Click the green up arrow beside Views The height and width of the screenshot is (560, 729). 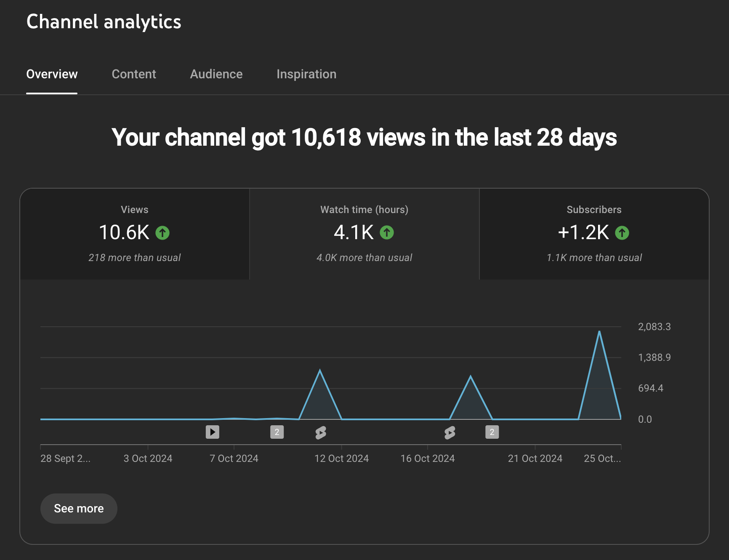pos(162,233)
